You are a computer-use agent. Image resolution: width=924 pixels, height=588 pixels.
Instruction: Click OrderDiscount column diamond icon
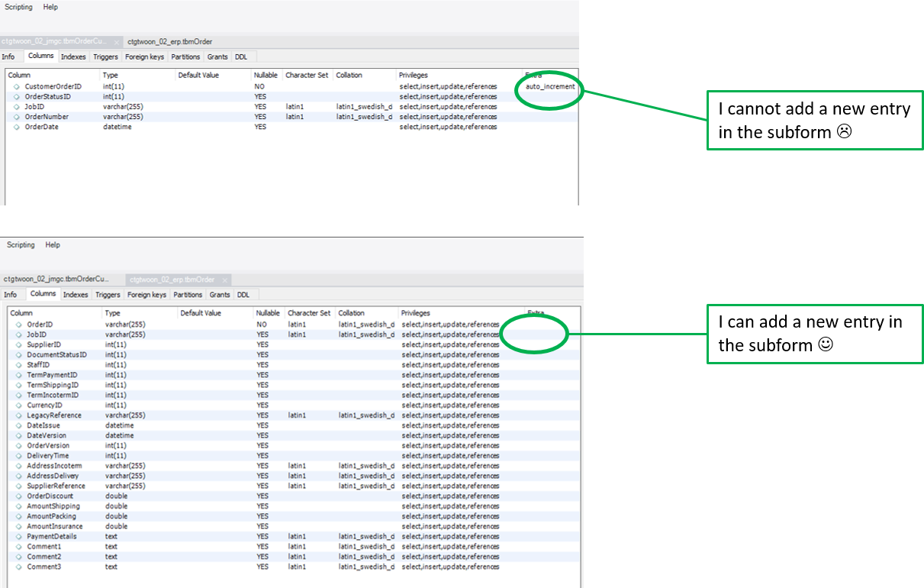point(19,496)
